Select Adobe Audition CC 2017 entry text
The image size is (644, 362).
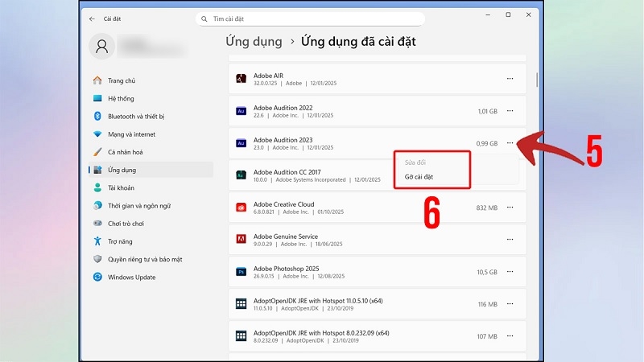[287, 172]
